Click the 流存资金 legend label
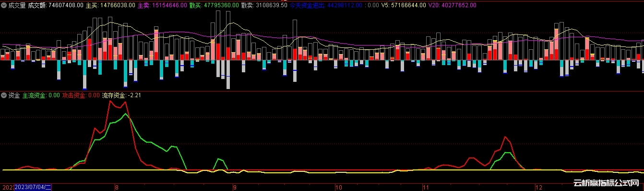The image size is (644, 191). click(121, 96)
